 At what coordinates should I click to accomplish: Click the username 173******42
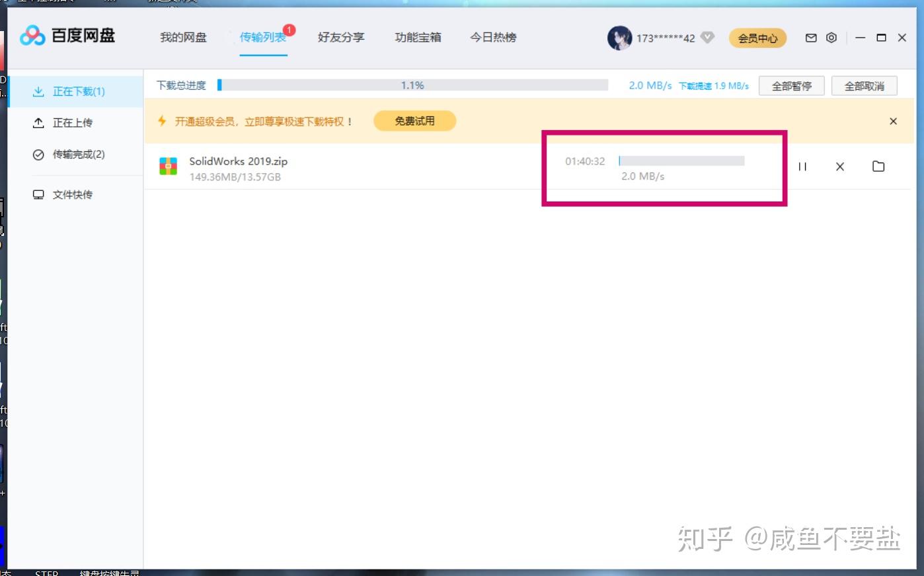[x=666, y=38]
